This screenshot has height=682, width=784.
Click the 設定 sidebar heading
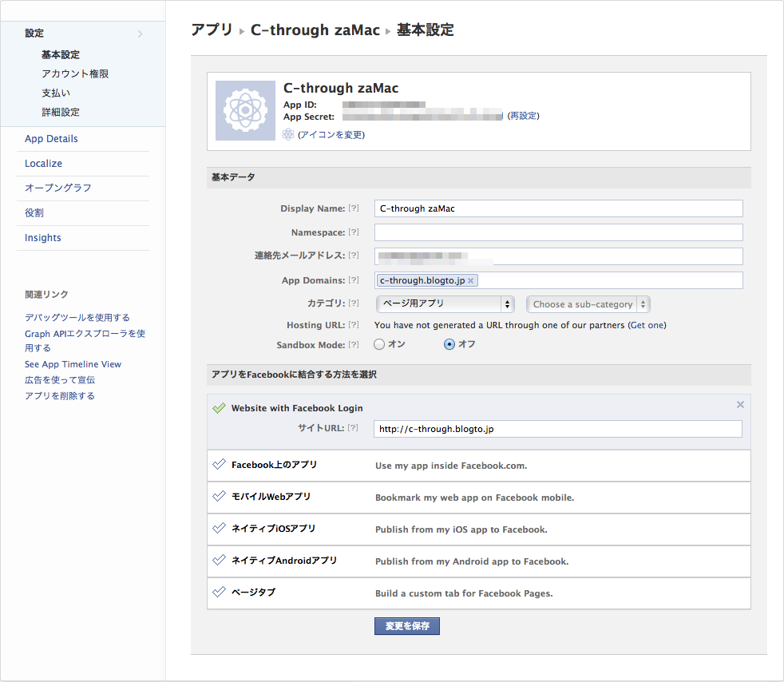click(34, 33)
